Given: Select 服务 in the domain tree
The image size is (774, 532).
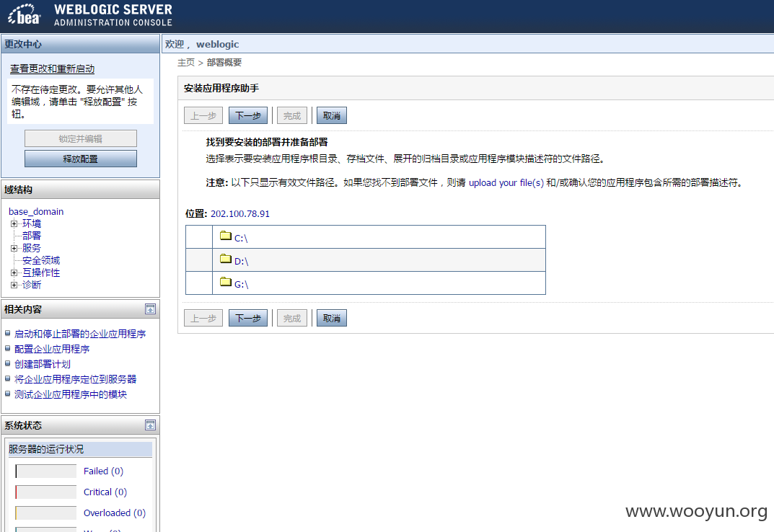Looking at the screenshot, I should [32, 248].
